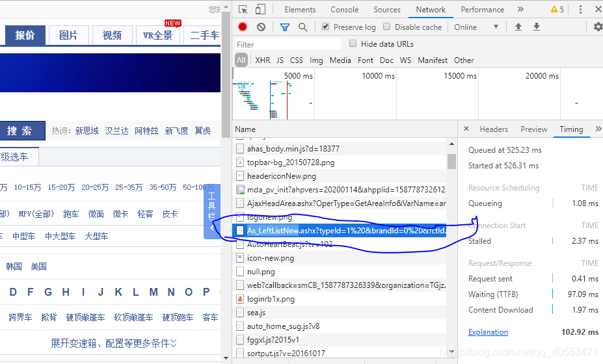Open the VR全景 tab
This screenshot has height=364, width=603.
(157, 35)
